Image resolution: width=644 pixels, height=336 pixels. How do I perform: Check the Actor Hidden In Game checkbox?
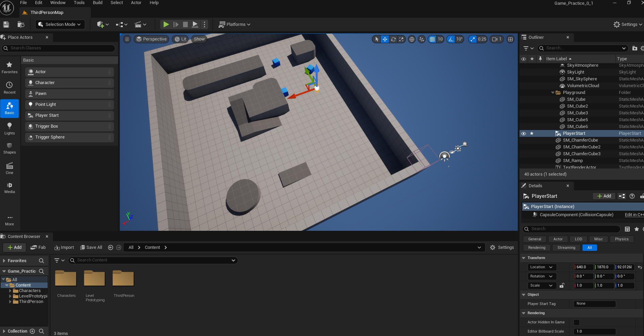click(577, 322)
